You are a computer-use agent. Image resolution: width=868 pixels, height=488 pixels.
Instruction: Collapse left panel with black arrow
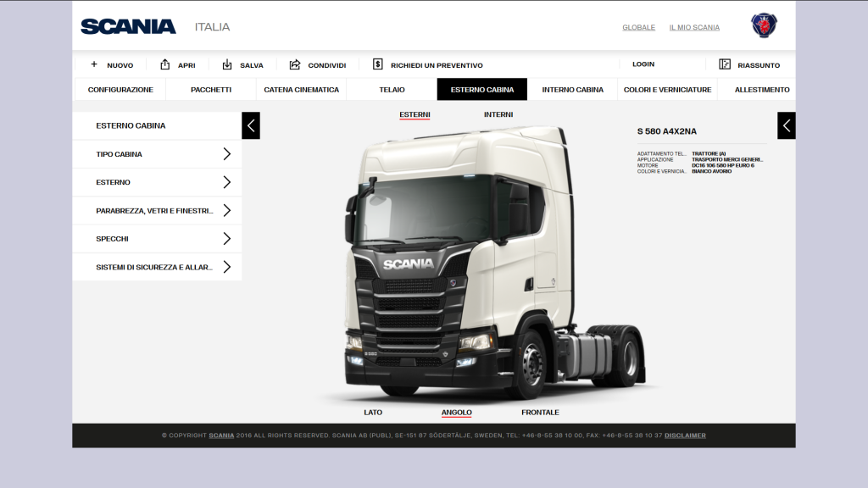point(251,125)
